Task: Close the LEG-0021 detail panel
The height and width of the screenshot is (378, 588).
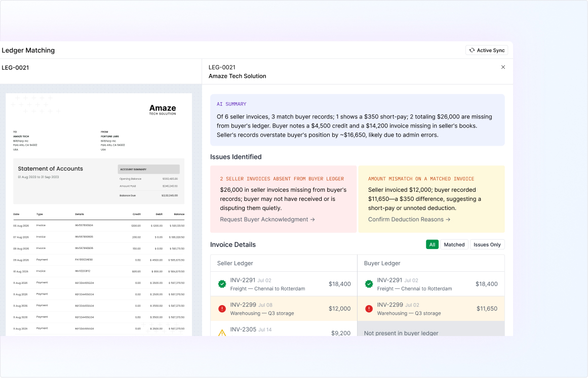Action: pos(503,67)
